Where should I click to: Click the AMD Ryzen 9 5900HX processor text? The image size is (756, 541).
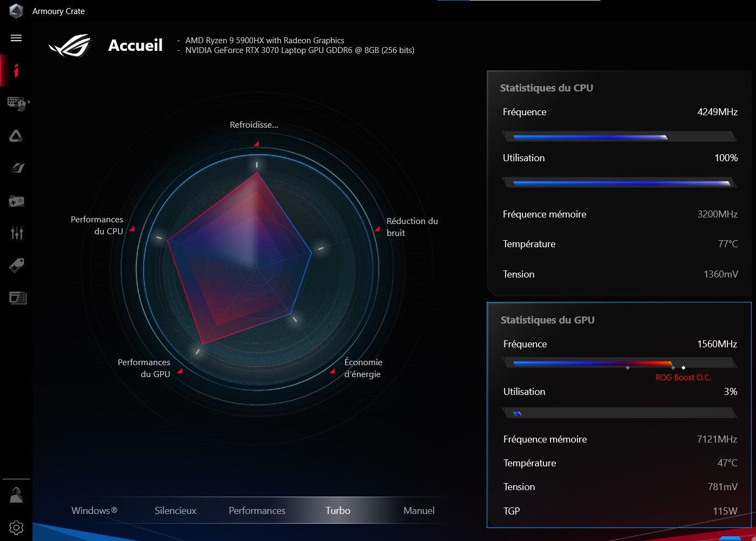[265, 41]
